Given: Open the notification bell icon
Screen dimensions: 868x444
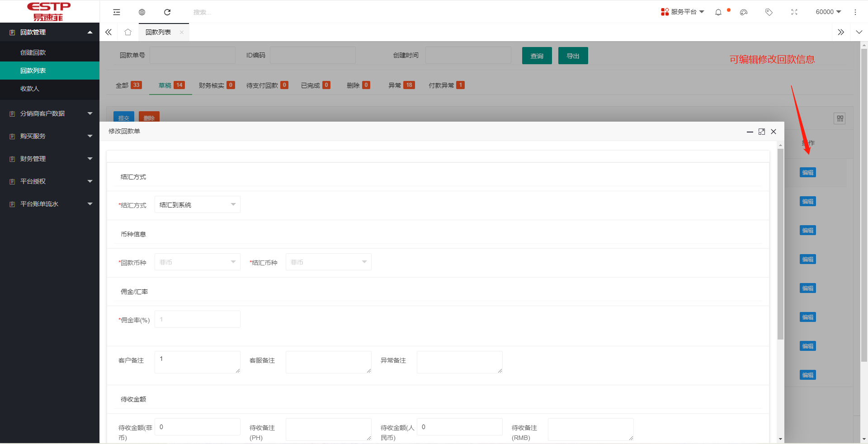Looking at the screenshot, I should click(x=718, y=12).
